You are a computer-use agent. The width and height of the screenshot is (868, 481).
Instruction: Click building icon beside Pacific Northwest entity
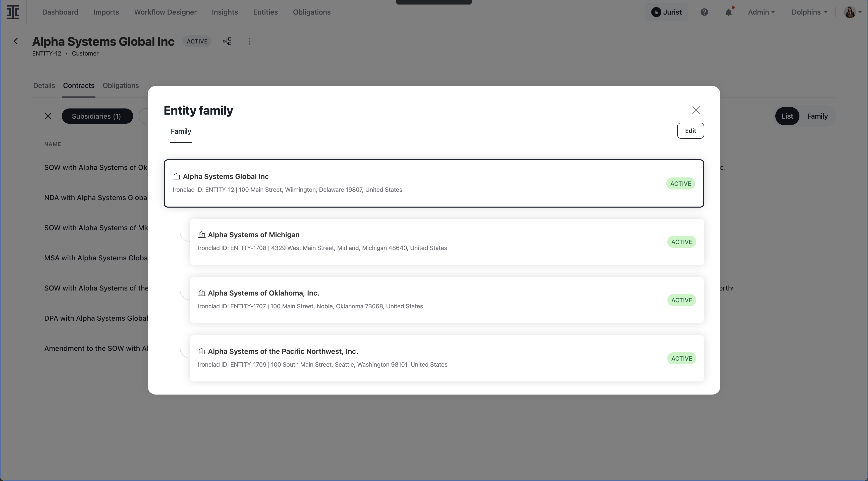click(201, 351)
